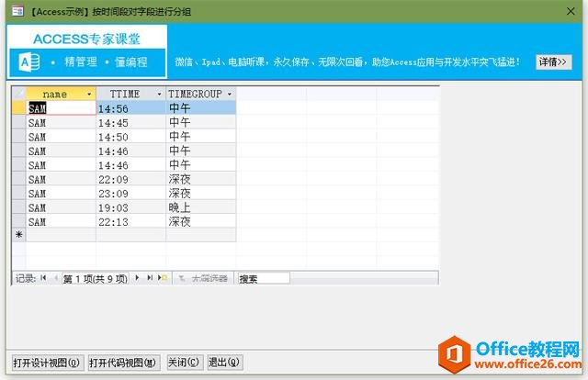This screenshot has height=380, width=588.
Task: Click the record search box
Action: pos(263,278)
